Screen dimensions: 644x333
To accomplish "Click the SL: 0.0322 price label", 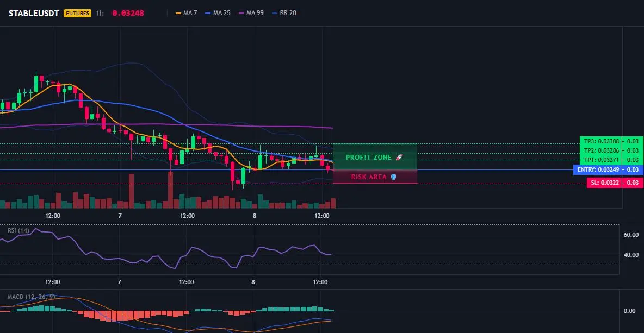I will click(x=604, y=183).
